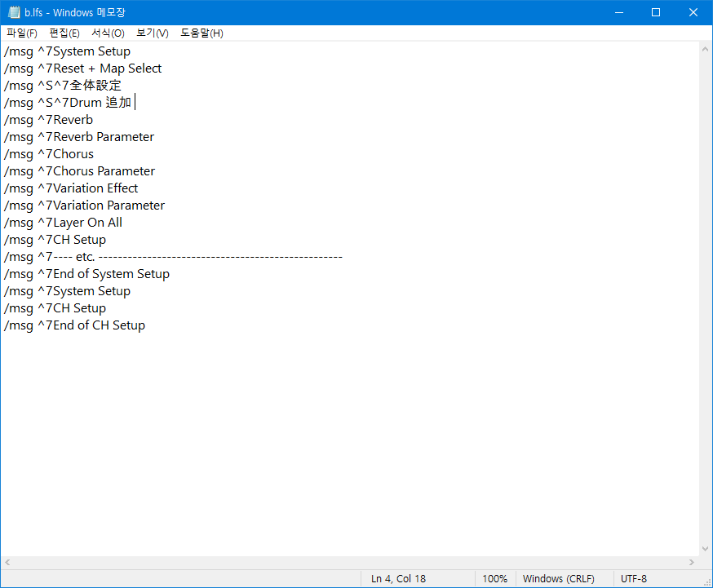Click 'Ln 4, Col 18' in status bar
713x588 pixels.
(398, 579)
